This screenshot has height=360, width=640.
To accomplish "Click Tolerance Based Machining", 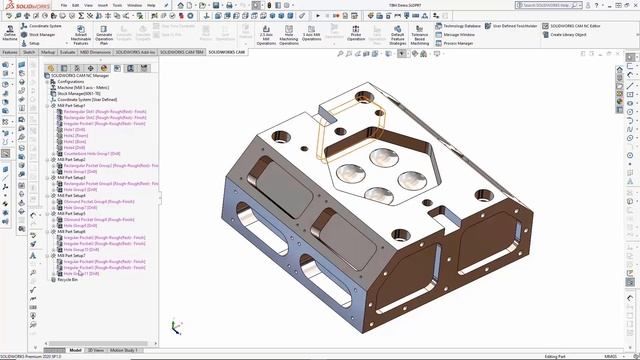I will pyautogui.click(x=420, y=35).
